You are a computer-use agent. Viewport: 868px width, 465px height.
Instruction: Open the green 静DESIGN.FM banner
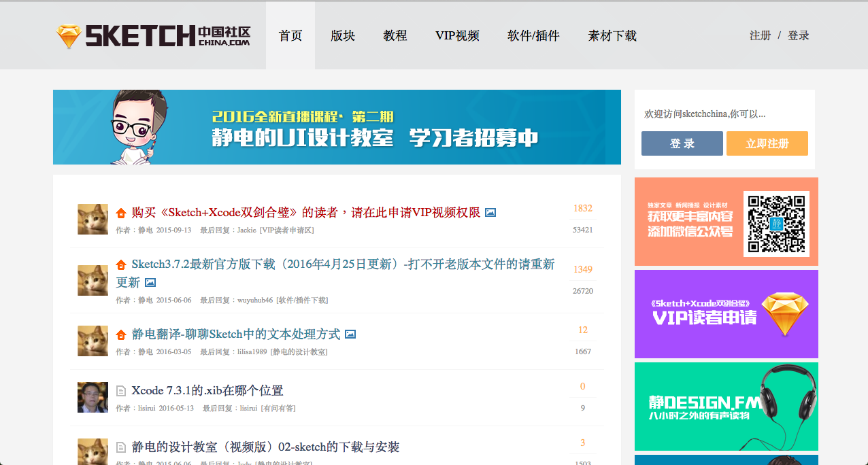pyautogui.click(x=727, y=407)
